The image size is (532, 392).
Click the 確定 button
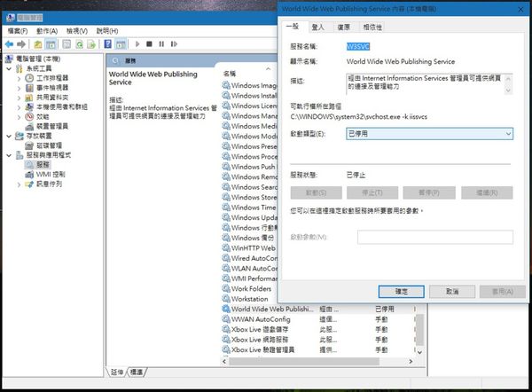pyautogui.click(x=401, y=291)
